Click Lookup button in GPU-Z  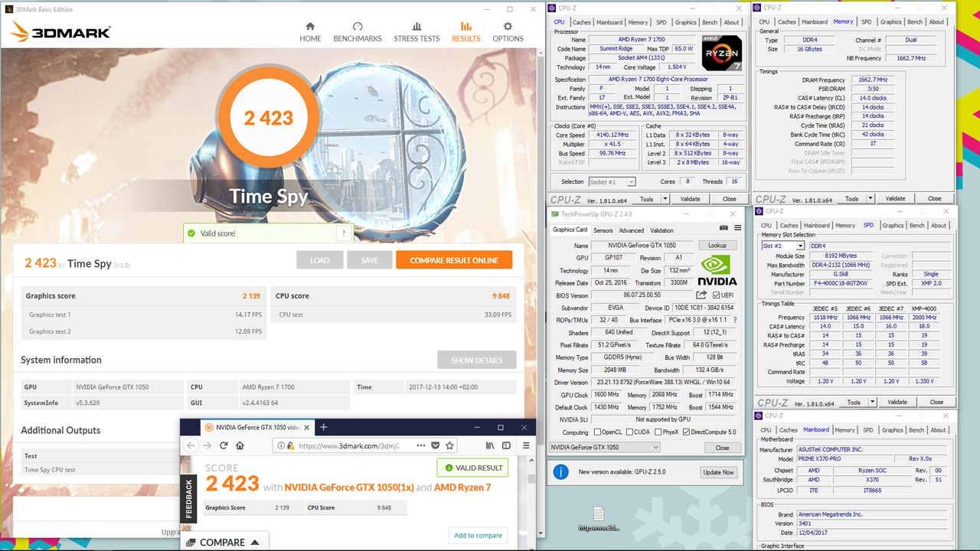[x=717, y=246]
